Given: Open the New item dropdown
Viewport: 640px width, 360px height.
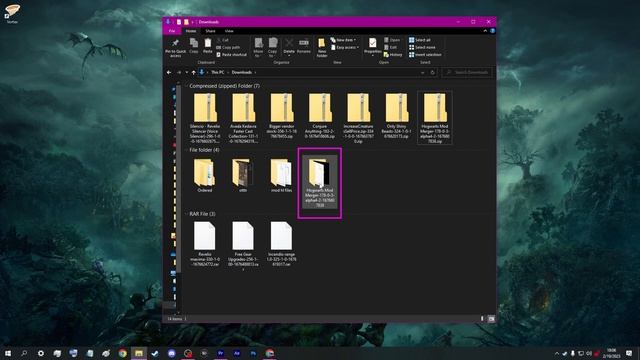Looking at the screenshot, I should click(x=343, y=40).
